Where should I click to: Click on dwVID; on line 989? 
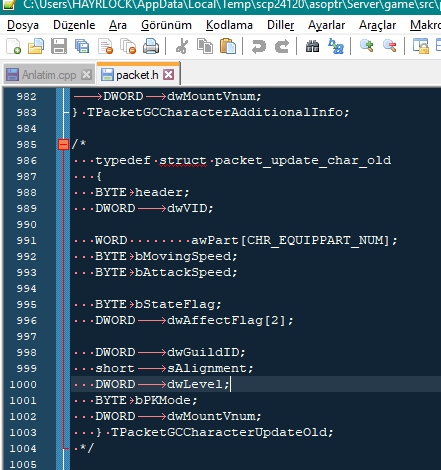tap(190, 208)
